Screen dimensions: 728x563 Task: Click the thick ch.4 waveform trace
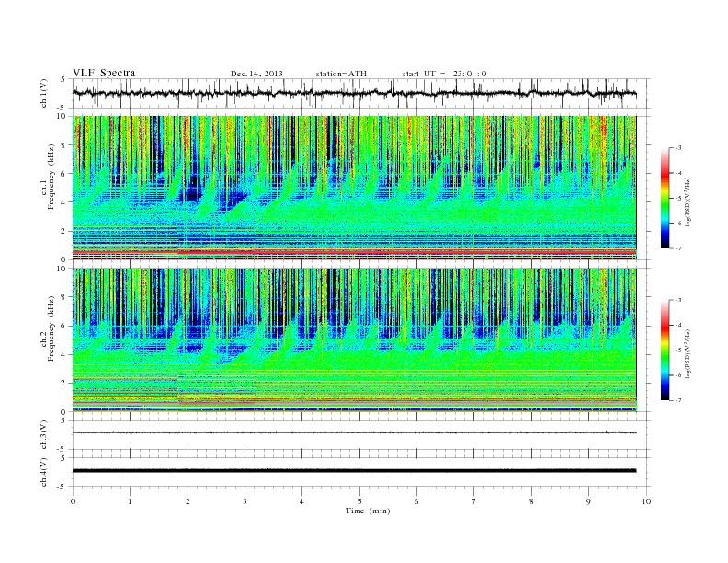tap(354, 471)
